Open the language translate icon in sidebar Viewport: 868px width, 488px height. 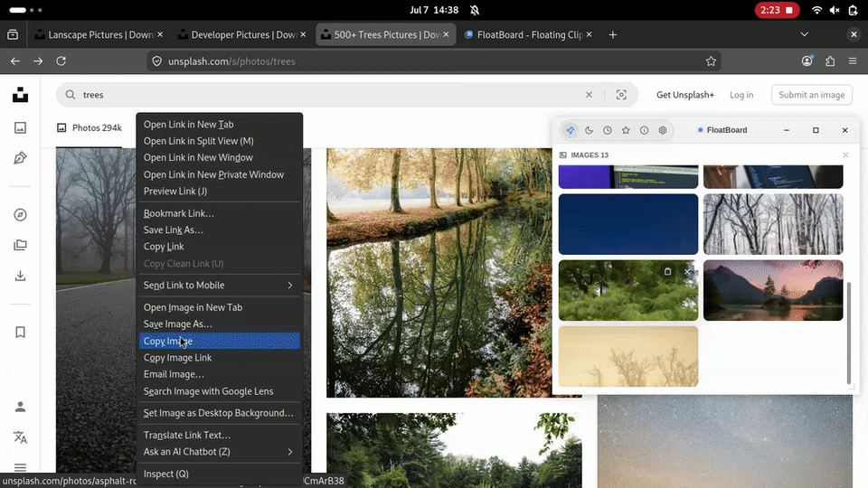point(21,437)
